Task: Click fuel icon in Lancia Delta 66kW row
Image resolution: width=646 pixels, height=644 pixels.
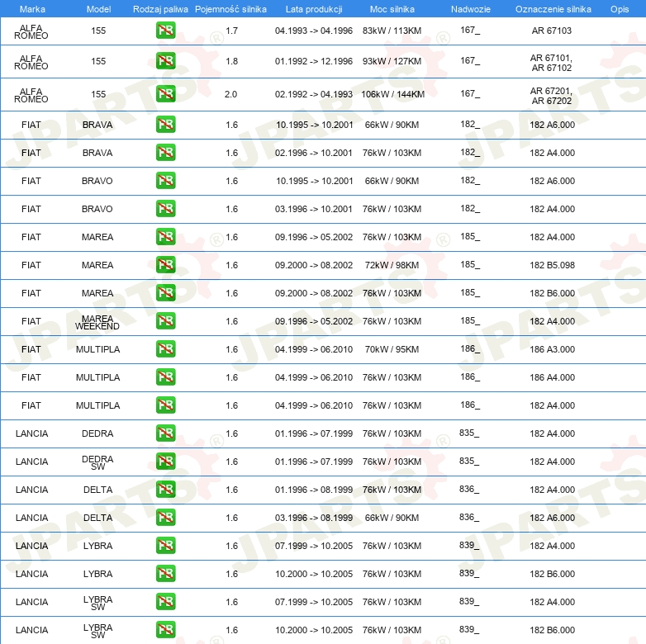Action: (x=165, y=518)
